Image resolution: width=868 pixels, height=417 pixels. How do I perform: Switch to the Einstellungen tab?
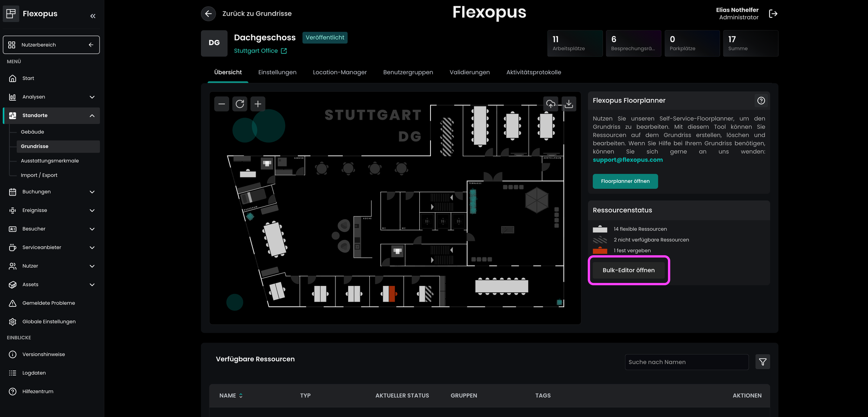tap(277, 72)
